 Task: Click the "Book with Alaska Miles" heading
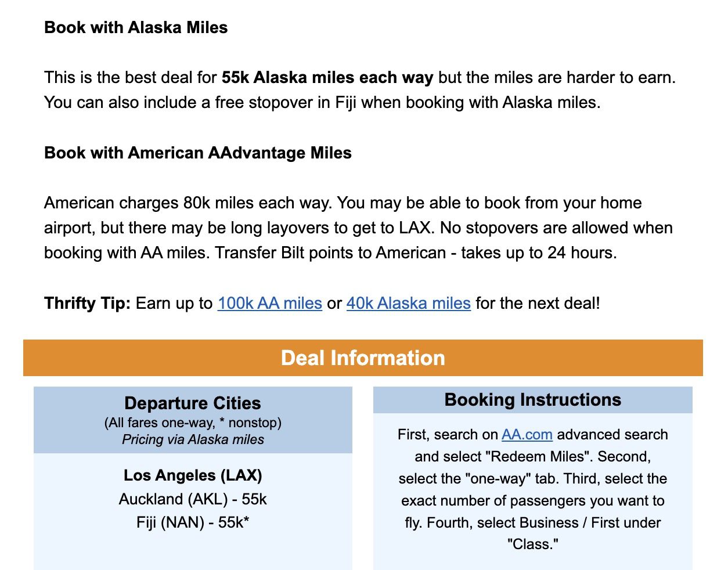(136, 27)
